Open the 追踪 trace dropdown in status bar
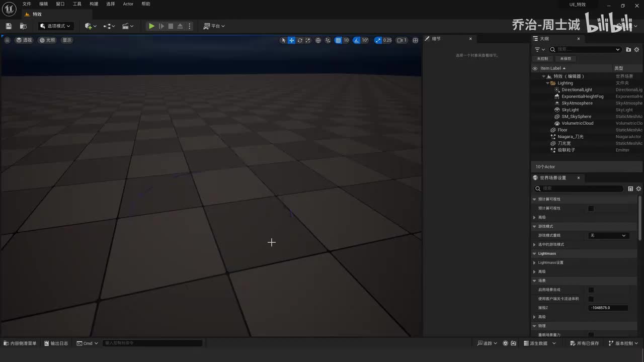This screenshot has width=644, height=362. [x=487, y=343]
